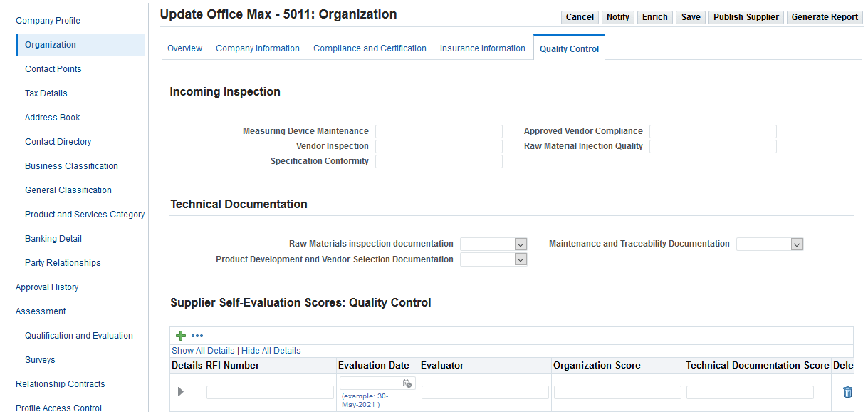Click the Cancel button
868x412 pixels.
click(x=580, y=17)
